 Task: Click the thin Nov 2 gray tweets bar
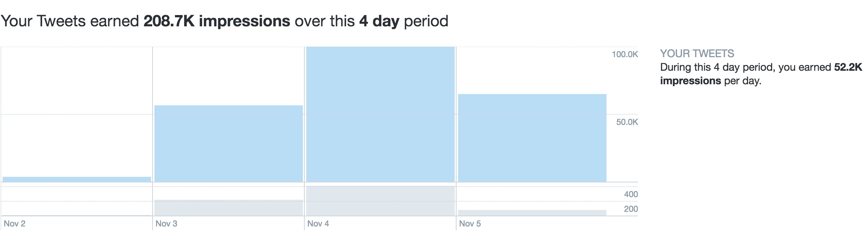coord(77,216)
